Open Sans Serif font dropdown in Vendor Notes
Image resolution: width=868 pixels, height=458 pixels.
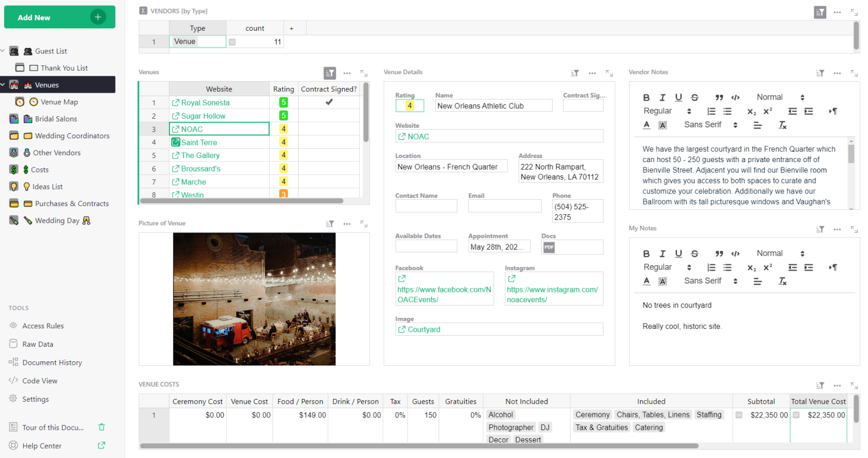(711, 125)
